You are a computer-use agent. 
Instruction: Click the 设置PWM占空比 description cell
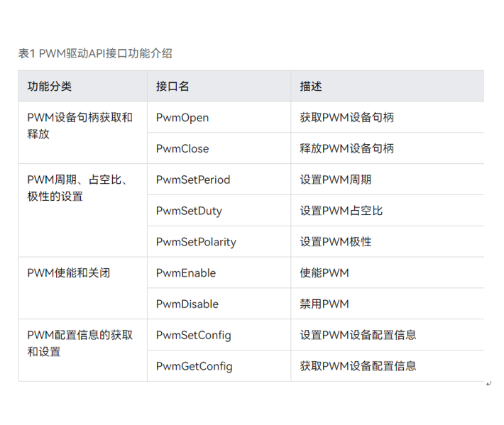coord(341,211)
